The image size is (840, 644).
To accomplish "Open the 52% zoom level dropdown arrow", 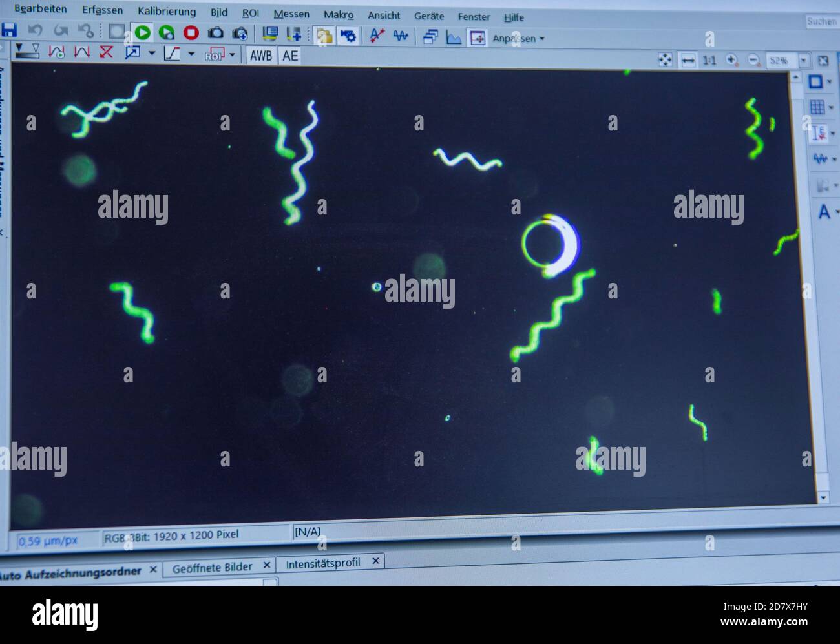I will (x=804, y=61).
